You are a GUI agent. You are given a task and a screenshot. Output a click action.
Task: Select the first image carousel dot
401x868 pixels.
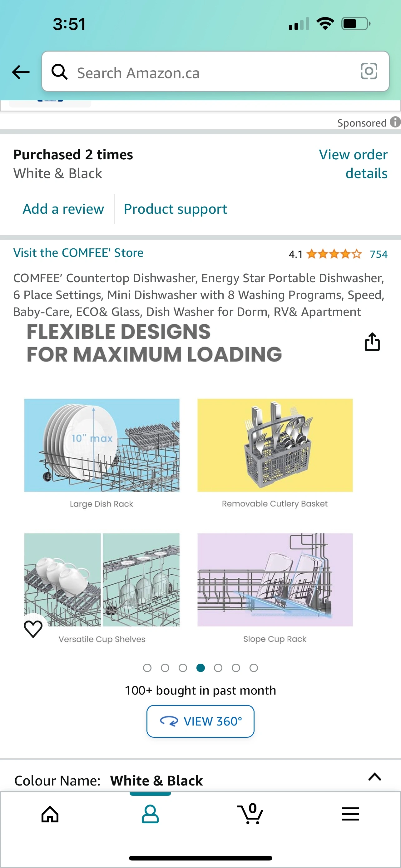147,668
